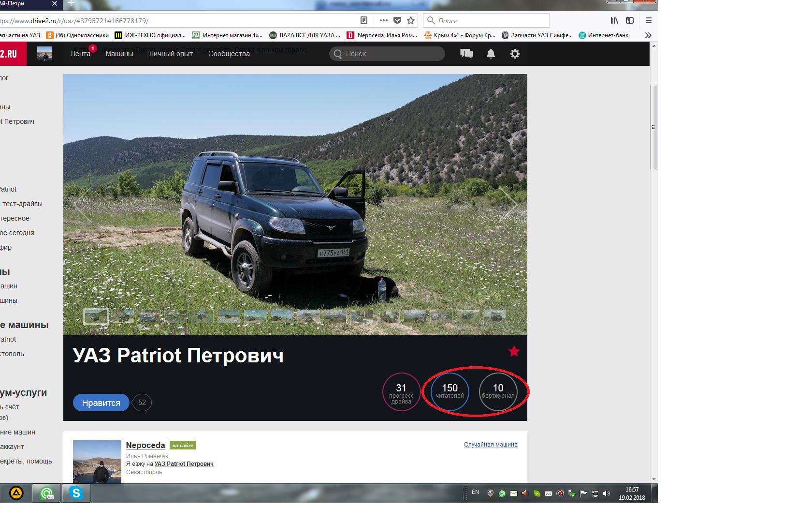Open drive2 notifications bell
812x508 pixels.
coord(491,54)
